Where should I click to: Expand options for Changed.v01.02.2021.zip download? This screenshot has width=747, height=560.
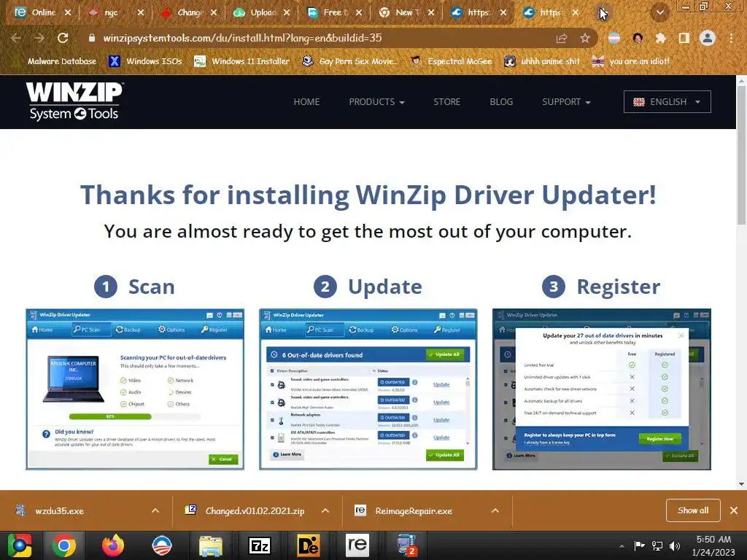pos(325,510)
